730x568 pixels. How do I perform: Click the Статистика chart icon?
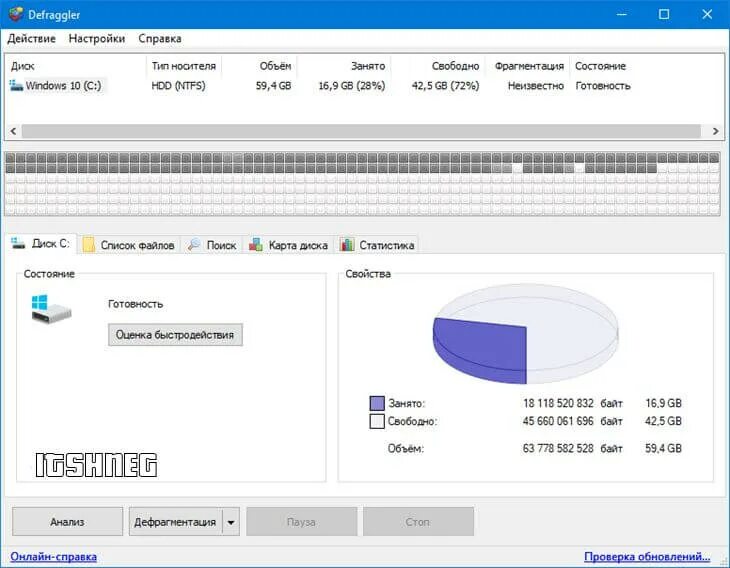coord(347,244)
